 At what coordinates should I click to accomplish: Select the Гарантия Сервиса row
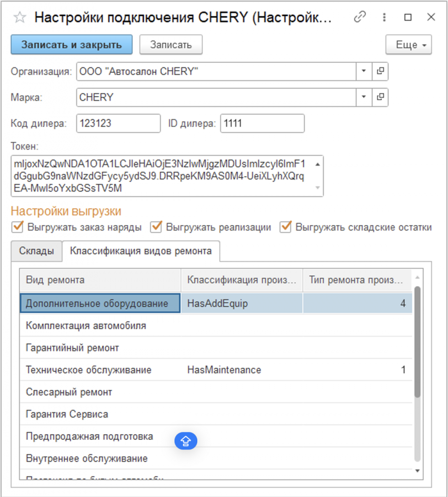(216, 414)
